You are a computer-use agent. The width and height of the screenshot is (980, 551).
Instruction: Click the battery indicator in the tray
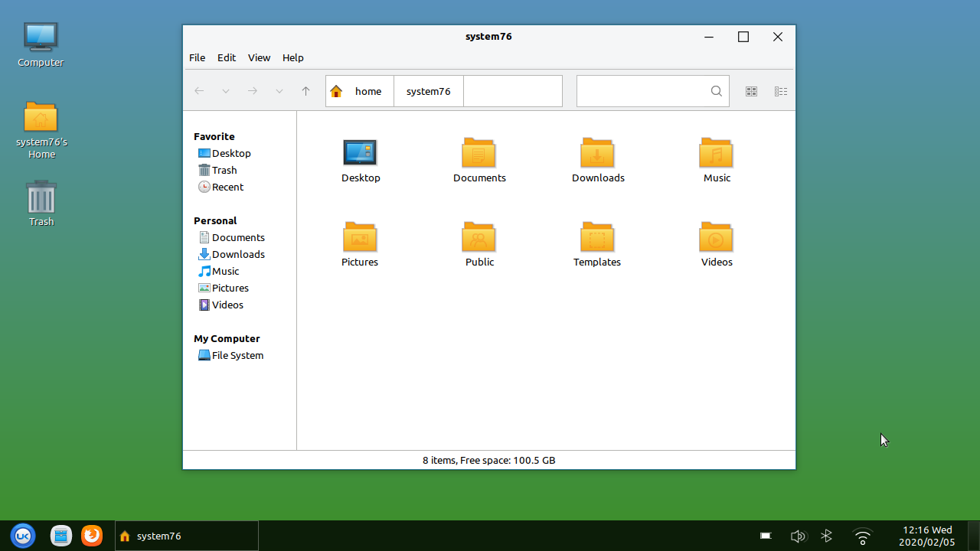pyautogui.click(x=765, y=536)
